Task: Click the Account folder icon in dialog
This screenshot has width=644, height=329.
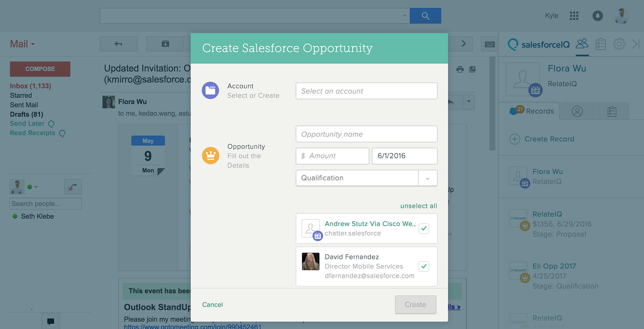Action: pyautogui.click(x=211, y=91)
